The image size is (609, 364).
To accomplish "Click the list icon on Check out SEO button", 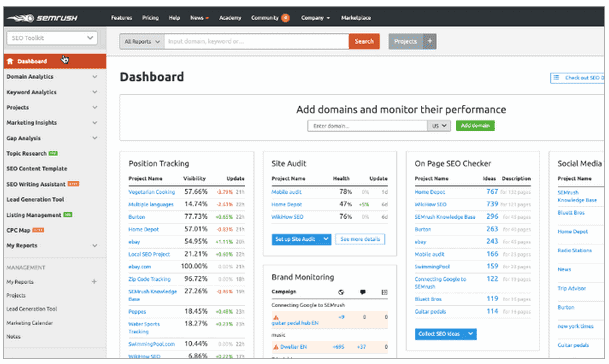I will pos(556,78).
